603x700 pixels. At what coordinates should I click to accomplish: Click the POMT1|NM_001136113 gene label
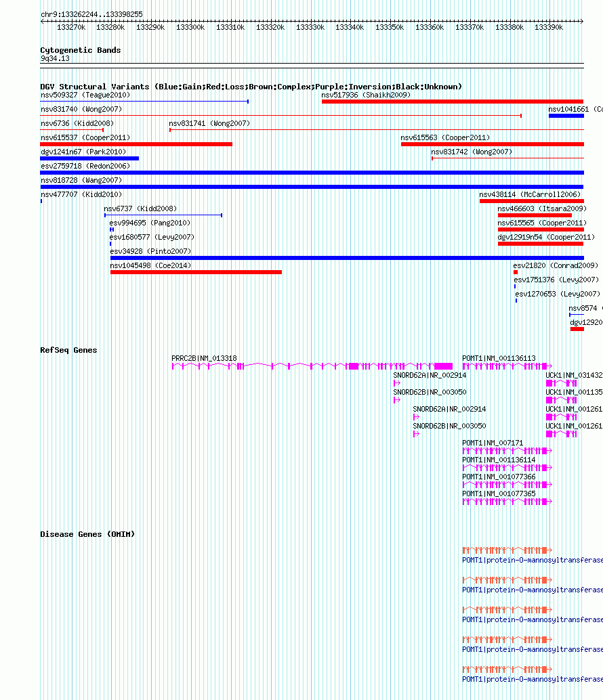(499, 359)
